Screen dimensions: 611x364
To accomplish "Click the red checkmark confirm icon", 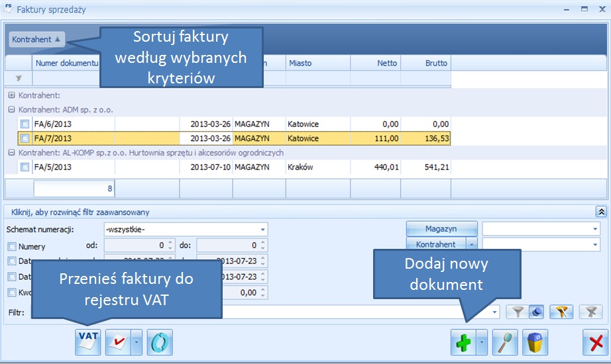I will tap(118, 342).
